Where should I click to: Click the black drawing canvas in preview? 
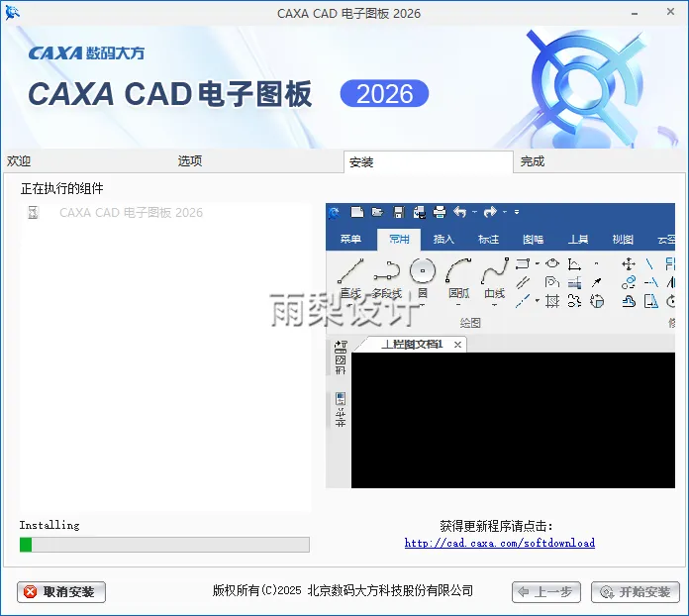click(513, 420)
